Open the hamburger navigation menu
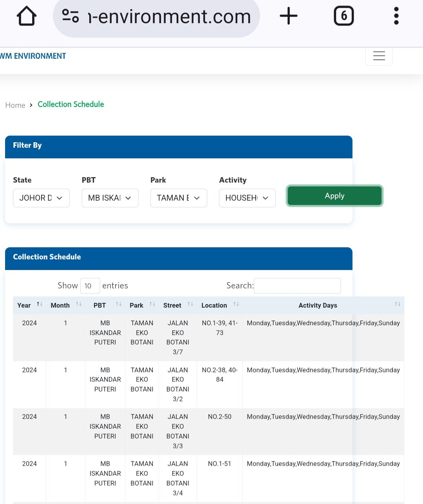 [x=379, y=56]
